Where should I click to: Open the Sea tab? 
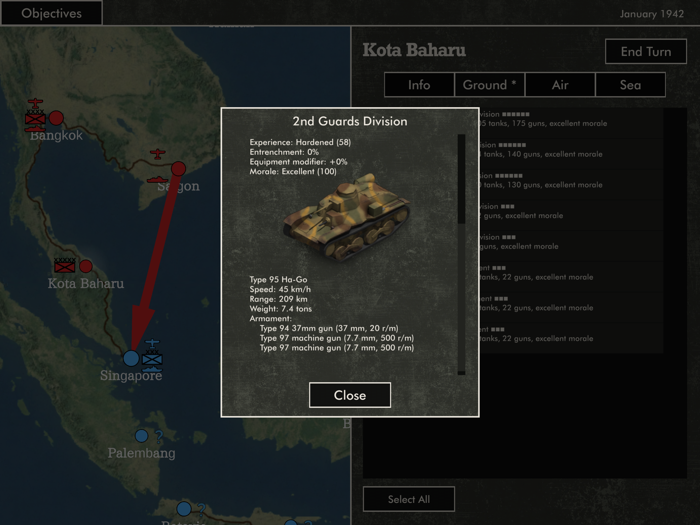[x=630, y=84]
